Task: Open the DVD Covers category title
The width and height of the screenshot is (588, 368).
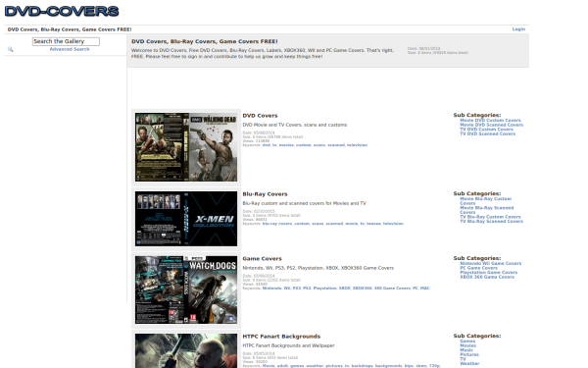Action: 260,116
